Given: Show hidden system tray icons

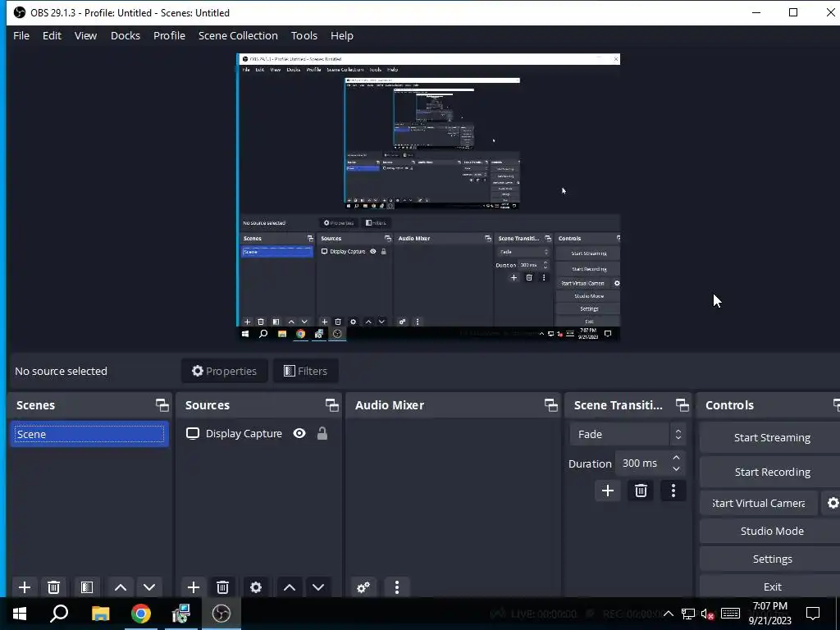Looking at the screenshot, I should (x=668, y=614).
